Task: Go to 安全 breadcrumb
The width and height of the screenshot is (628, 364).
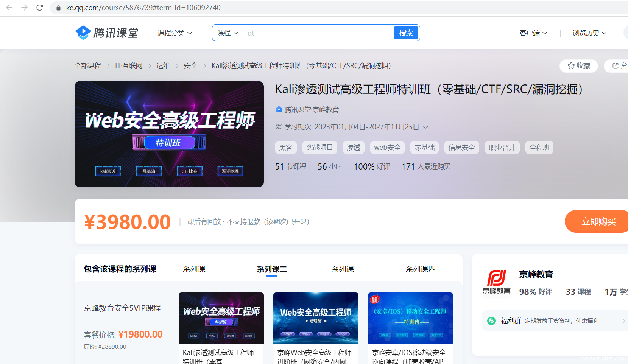Action: point(190,66)
